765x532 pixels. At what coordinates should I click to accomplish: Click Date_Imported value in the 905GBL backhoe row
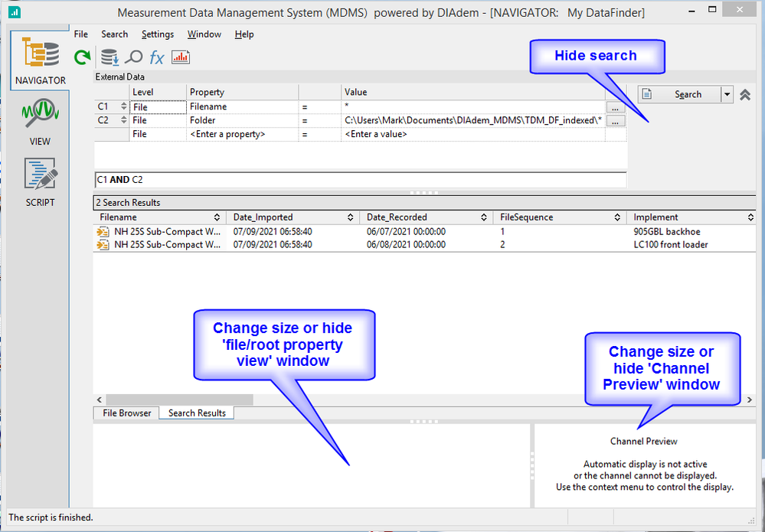click(273, 232)
